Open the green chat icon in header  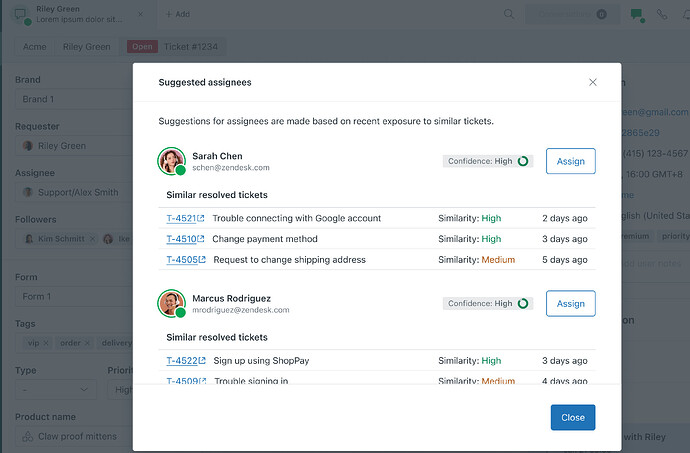pos(637,15)
